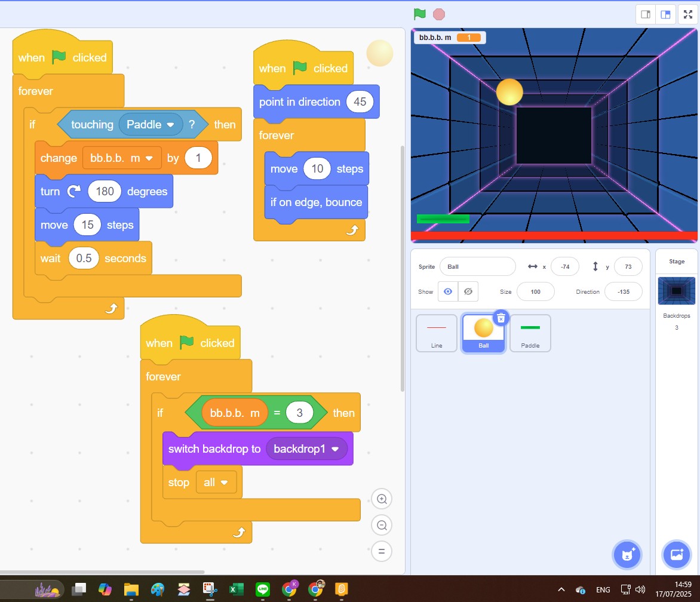Show the sprite using the eye icon

click(448, 291)
